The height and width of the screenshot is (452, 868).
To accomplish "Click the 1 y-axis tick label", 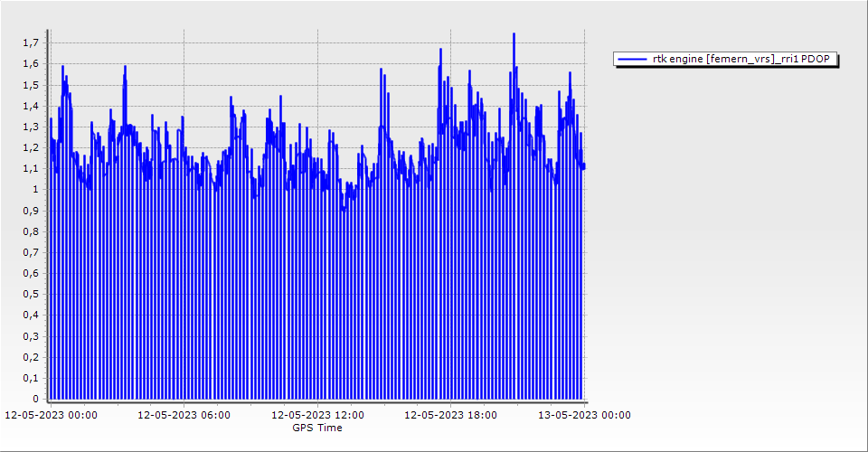I will 35,189.
